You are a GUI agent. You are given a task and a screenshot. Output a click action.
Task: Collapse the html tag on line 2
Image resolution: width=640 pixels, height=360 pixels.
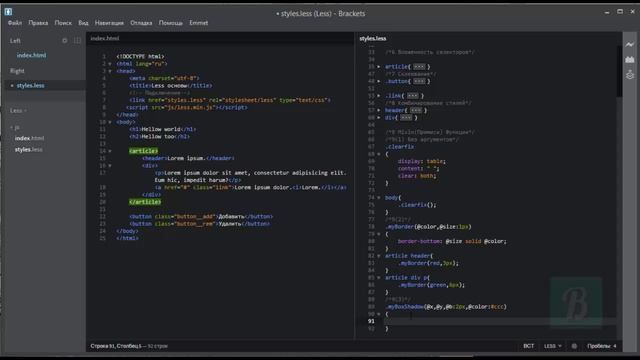pos(110,64)
